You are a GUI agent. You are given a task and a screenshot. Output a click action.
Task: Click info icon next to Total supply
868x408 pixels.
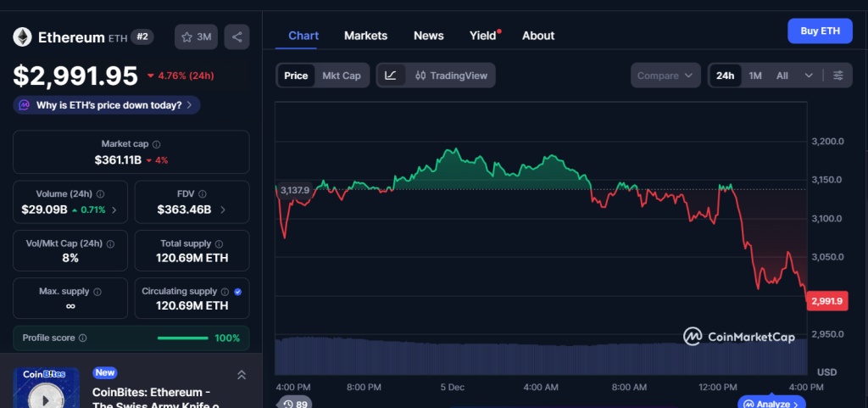click(x=219, y=243)
